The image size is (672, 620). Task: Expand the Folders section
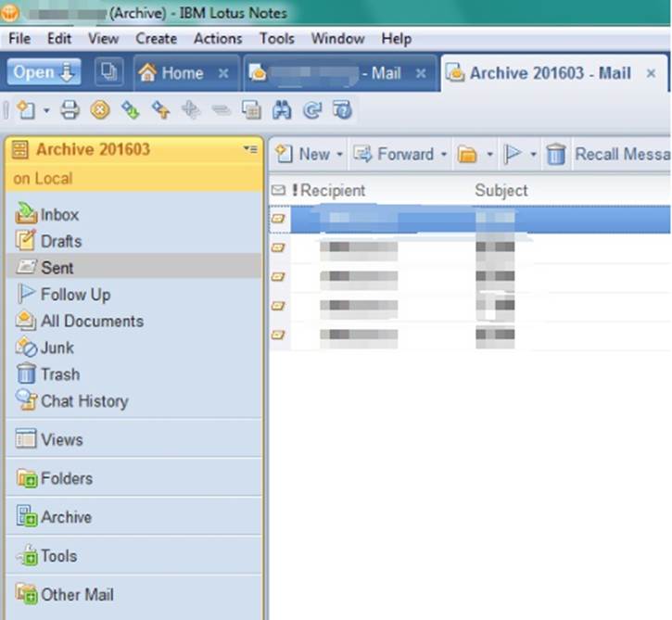click(66, 478)
